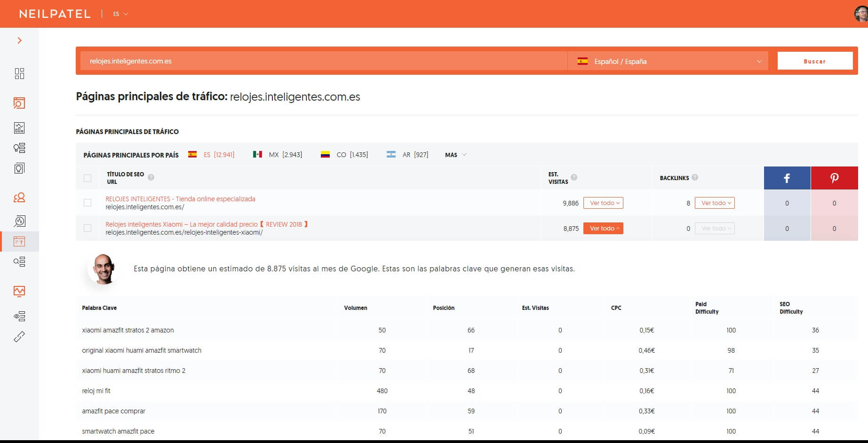Image resolution: width=868 pixels, height=443 pixels.
Task: Expand the left sidebar with the arrow
Action: tap(19, 40)
